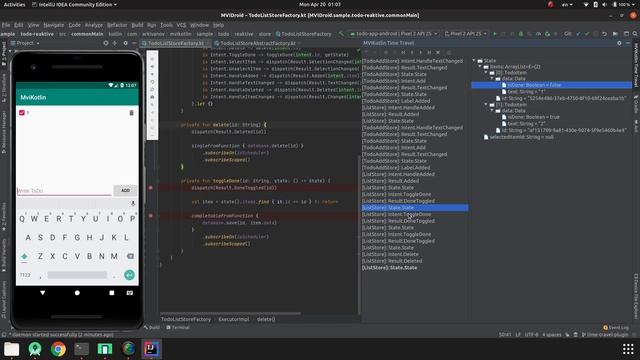This screenshot has width=640, height=360.
Task: Open Time Travel panel settings gear
Action: click(x=619, y=43)
